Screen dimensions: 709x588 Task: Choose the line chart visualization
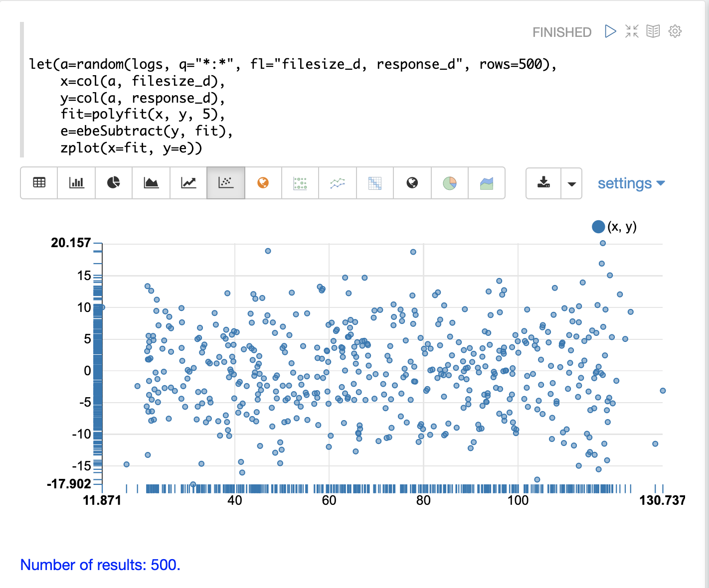pyautogui.click(x=188, y=183)
